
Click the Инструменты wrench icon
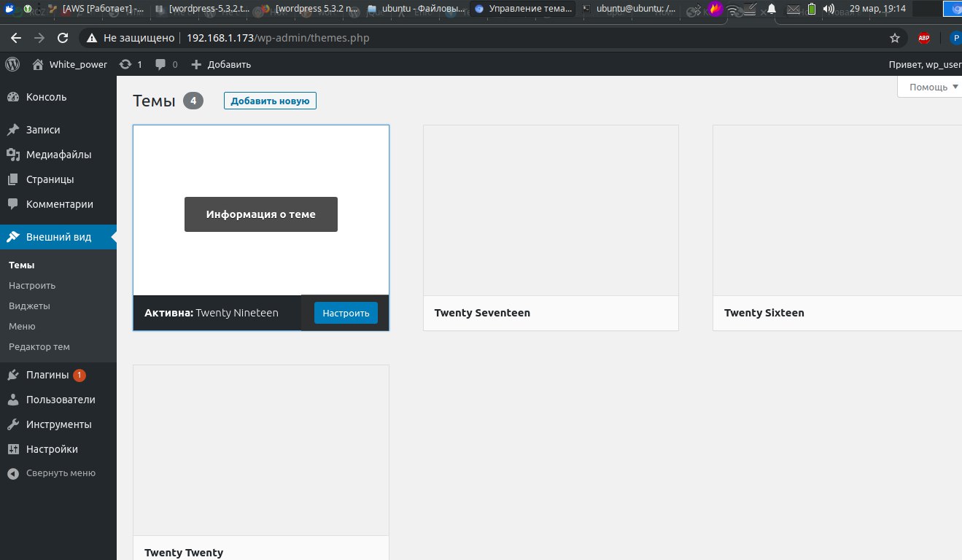(13, 424)
